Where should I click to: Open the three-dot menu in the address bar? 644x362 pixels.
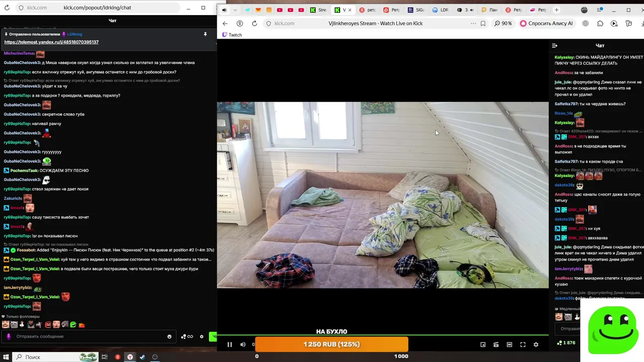click(473, 23)
